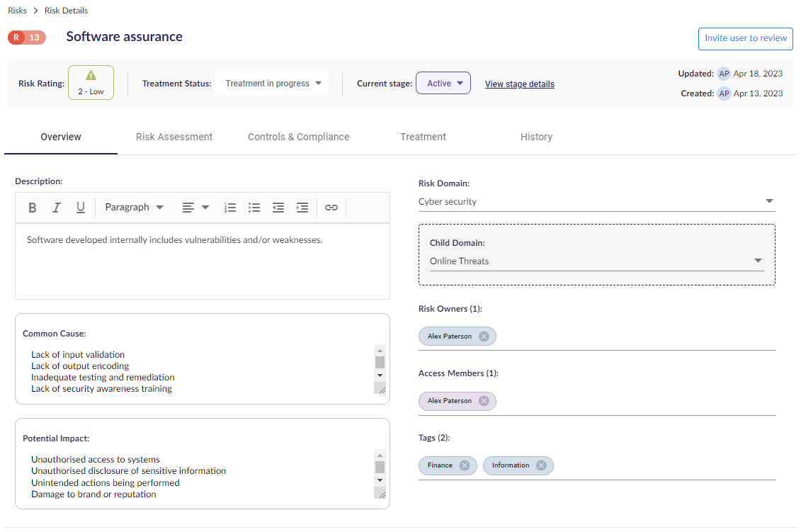The height and width of the screenshot is (532, 801).
Task: Remove the Information tag
Action: pyautogui.click(x=541, y=465)
